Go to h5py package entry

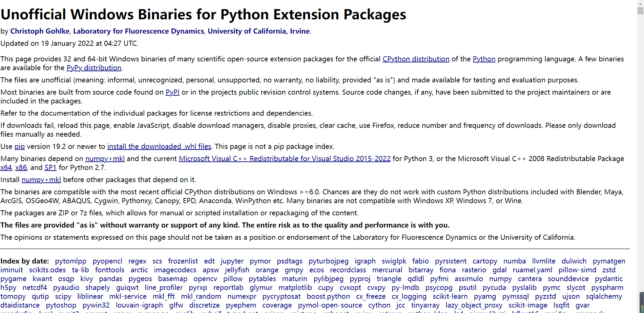[x=8, y=288]
